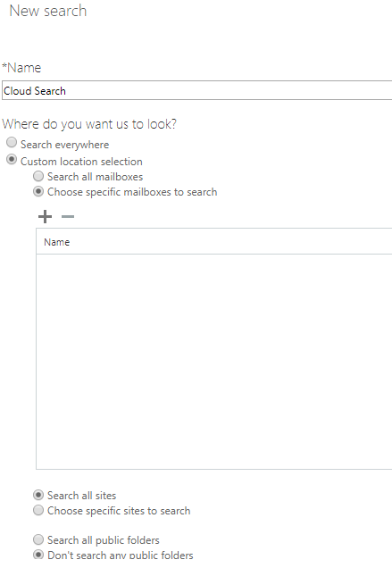The image size is (392, 568).
Task: Pick Choose specific sites to search option
Action: (38, 510)
